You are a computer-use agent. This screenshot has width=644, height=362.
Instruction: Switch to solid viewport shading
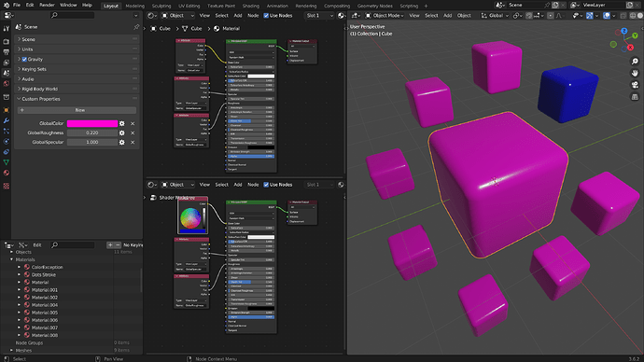pos(639,16)
